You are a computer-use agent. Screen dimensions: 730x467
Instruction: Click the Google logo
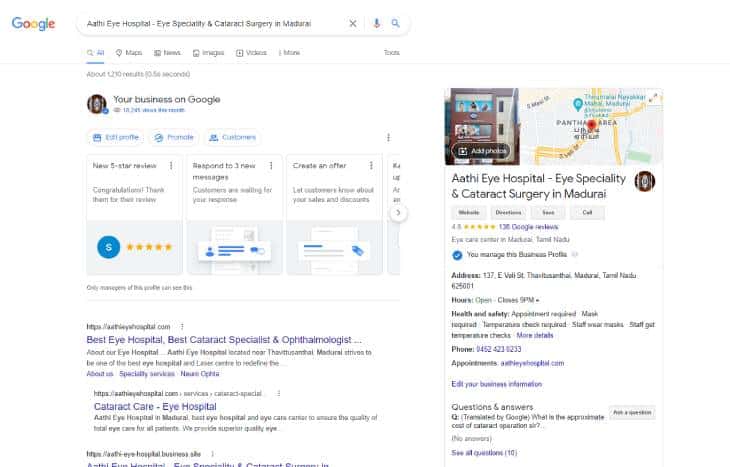[33, 23]
